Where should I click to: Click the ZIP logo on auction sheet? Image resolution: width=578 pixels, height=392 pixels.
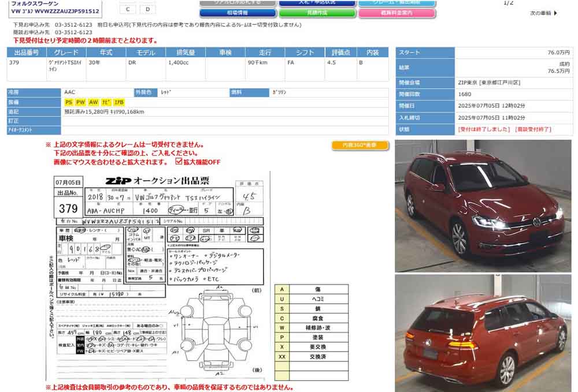(x=117, y=181)
